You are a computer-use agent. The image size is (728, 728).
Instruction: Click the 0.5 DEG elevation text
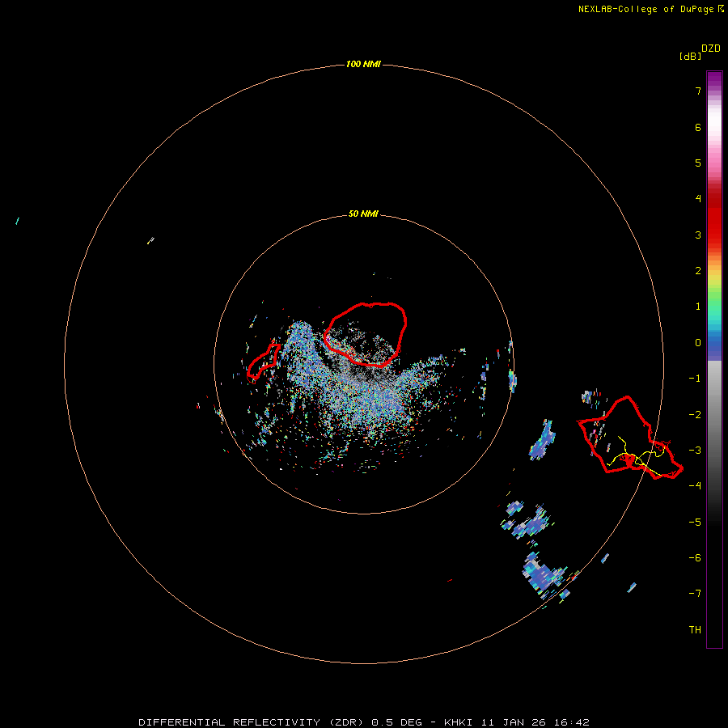tap(396, 722)
